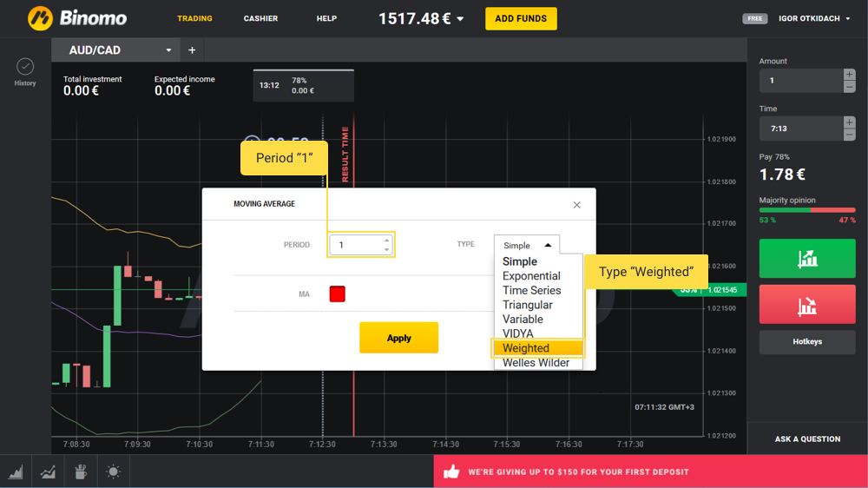
Task: Close the Moving Average dialog
Action: [577, 205]
